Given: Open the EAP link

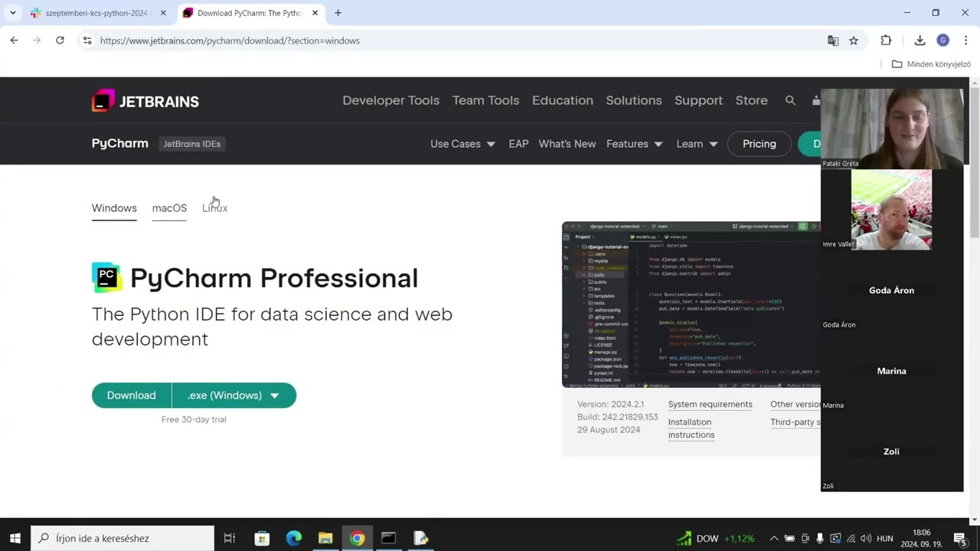Looking at the screenshot, I should point(518,144).
